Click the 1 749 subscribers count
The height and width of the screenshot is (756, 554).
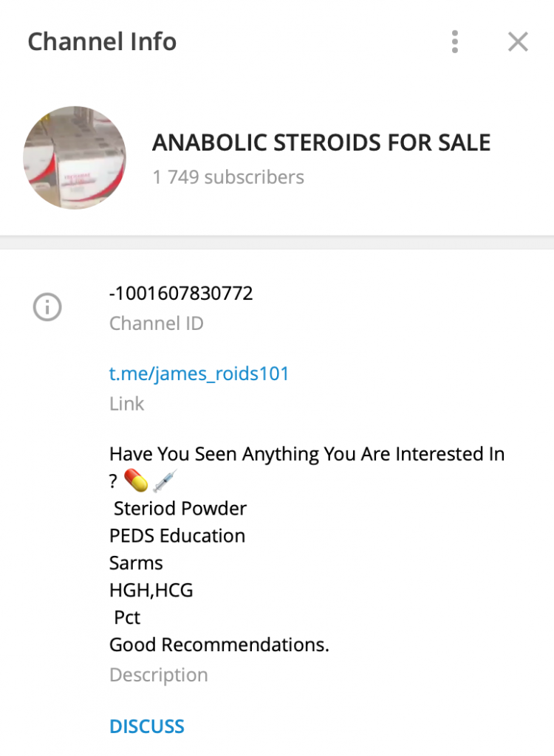pyautogui.click(x=228, y=177)
